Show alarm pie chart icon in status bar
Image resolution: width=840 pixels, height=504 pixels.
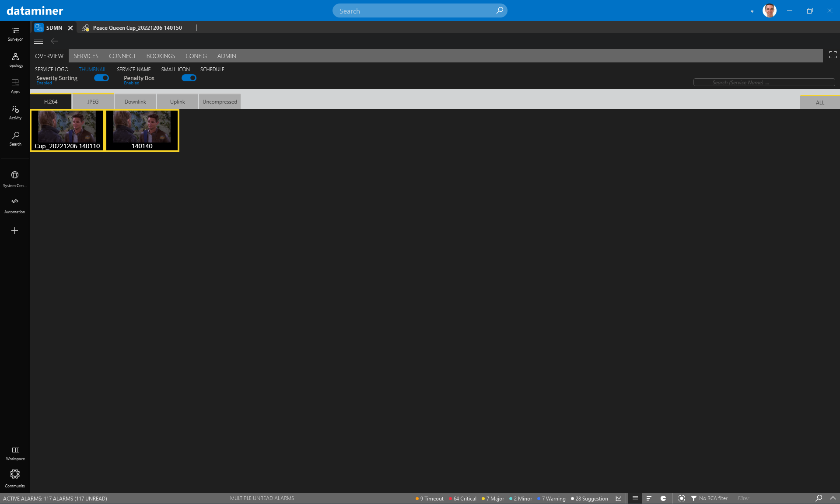[663, 498]
